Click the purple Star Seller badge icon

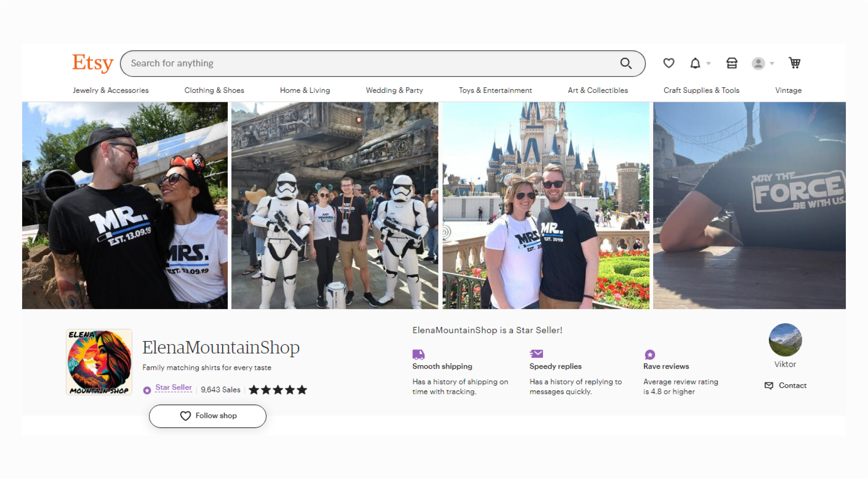tap(147, 390)
